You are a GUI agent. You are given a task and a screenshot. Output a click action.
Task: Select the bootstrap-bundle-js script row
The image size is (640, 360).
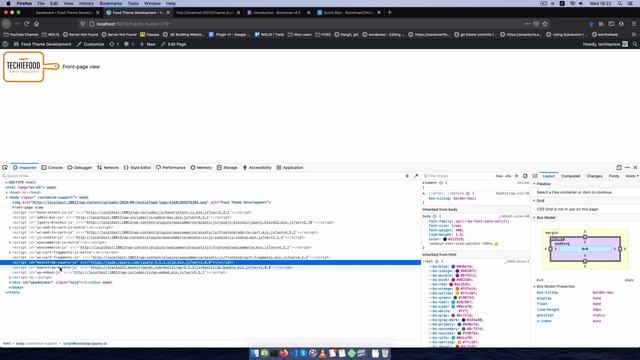click(x=210, y=268)
